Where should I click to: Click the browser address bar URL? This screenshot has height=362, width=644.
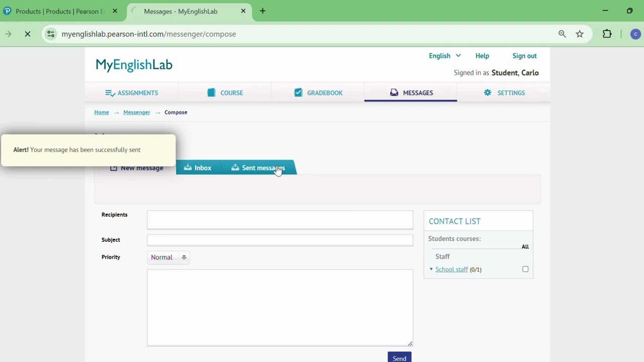coord(149,34)
